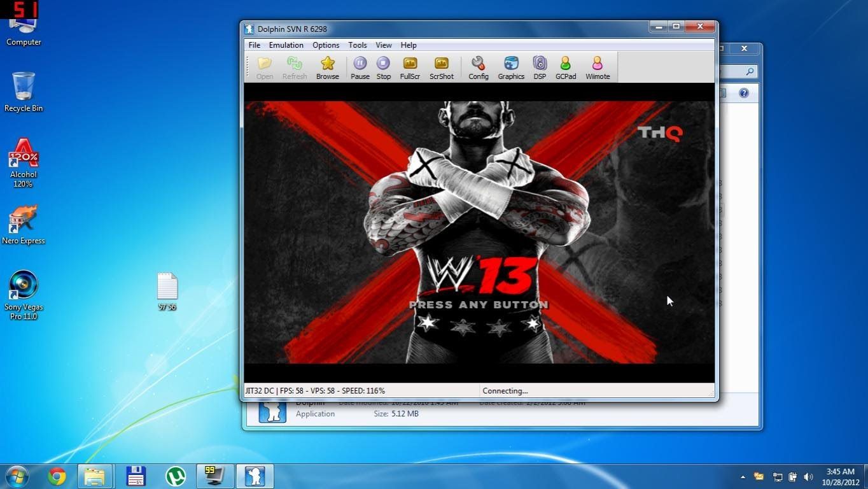Select the Nero Express desktop shortcut
This screenshot has height=489, width=868.
tap(24, 225)
